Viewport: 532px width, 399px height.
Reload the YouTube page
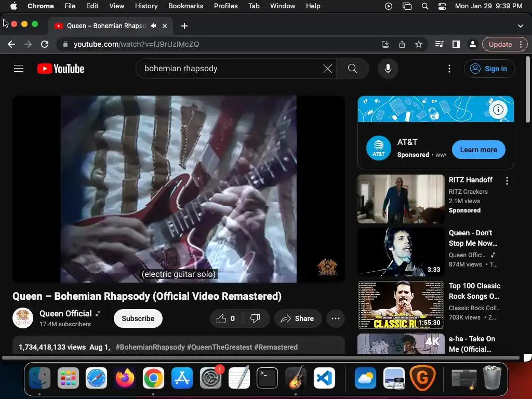coord(45,44)
